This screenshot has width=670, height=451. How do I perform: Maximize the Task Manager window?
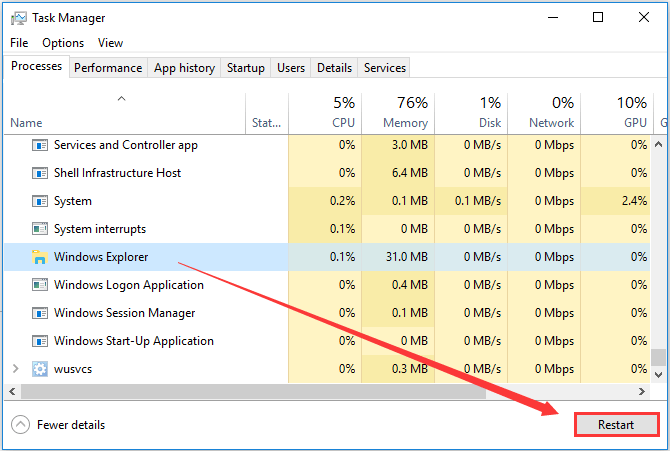[x=598, y=18]
